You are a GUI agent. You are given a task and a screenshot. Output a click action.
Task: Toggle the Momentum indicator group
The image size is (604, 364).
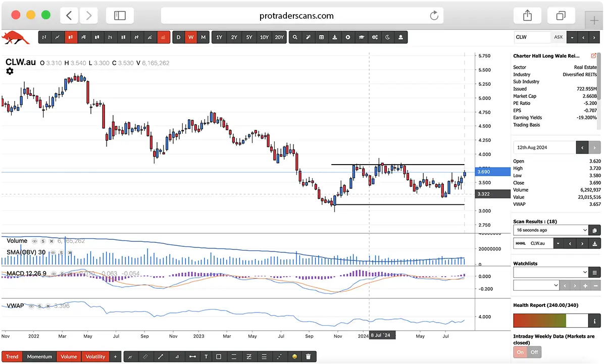[39, 357]
